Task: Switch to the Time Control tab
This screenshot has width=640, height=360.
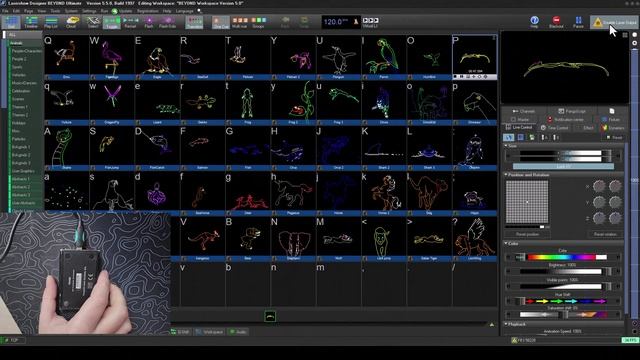Action: click(x=554, y=128)
